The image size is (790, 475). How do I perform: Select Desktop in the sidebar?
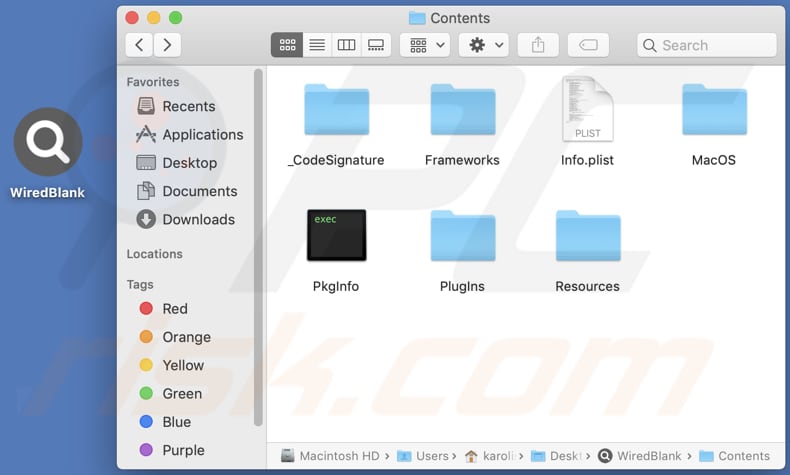pyautogui.click(x=177, y=163)
